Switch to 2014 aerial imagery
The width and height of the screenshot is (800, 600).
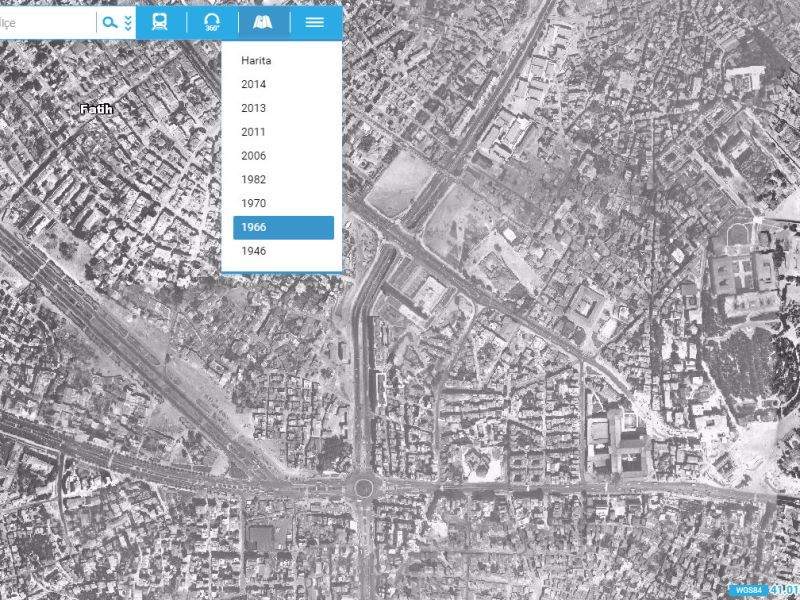pyautogui.click(x=254, y=84)
